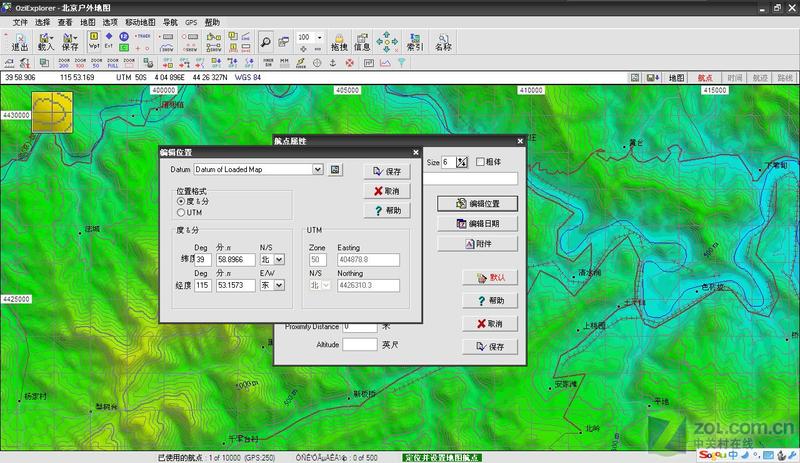Click the Size input field showing 6
Image resolution: width=800 pixels, height=463 pixels.
point(448,162)
